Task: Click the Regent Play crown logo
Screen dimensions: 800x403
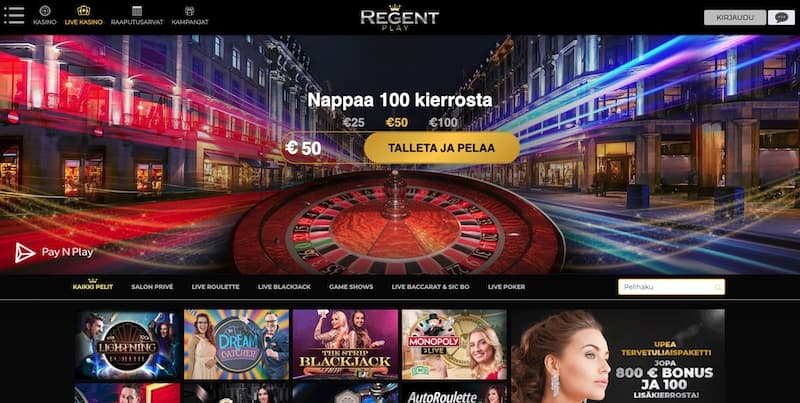Action: (x=399, y=17)
